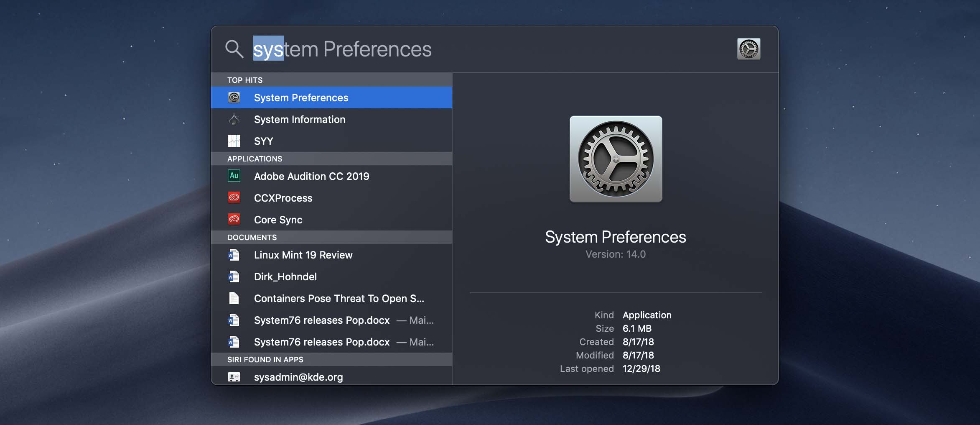Open System Information from results
Viewport: 980px width, 425px height.
pos(300,120)
